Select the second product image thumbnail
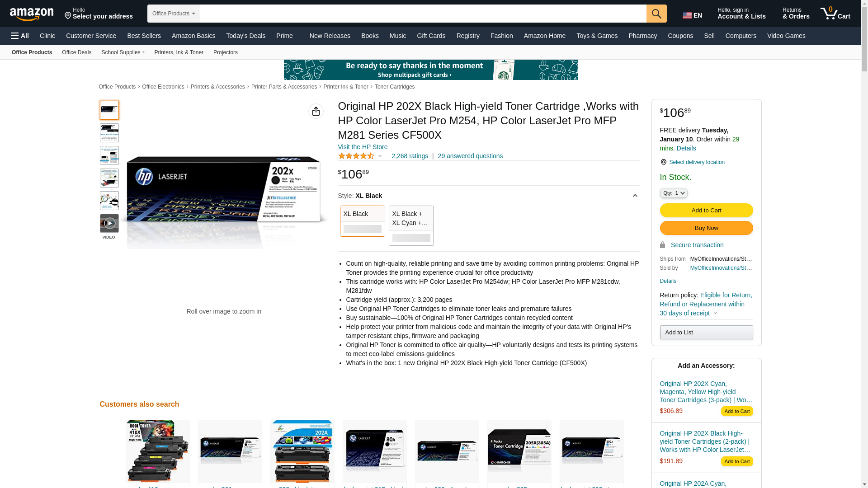This screenshot has width=868, height=488. click(x=109, y=133)
